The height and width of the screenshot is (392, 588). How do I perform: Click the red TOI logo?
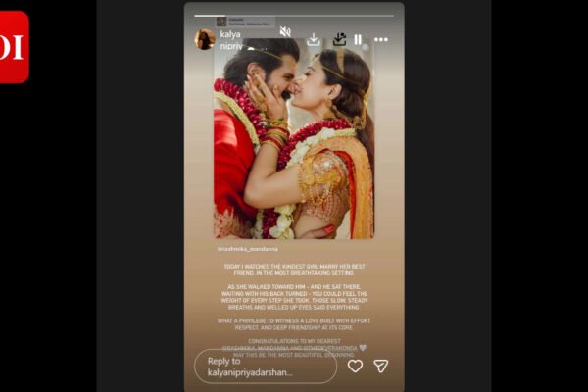[13, 47]
